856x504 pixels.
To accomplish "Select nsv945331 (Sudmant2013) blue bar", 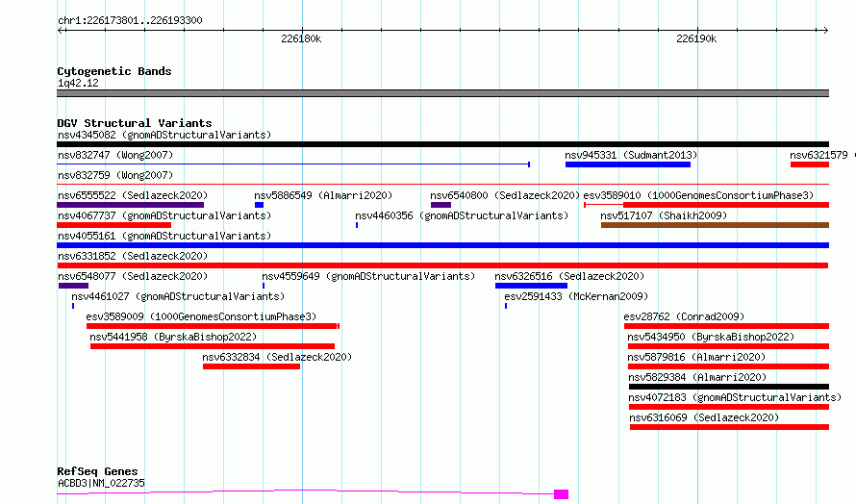I will (628, 164).
